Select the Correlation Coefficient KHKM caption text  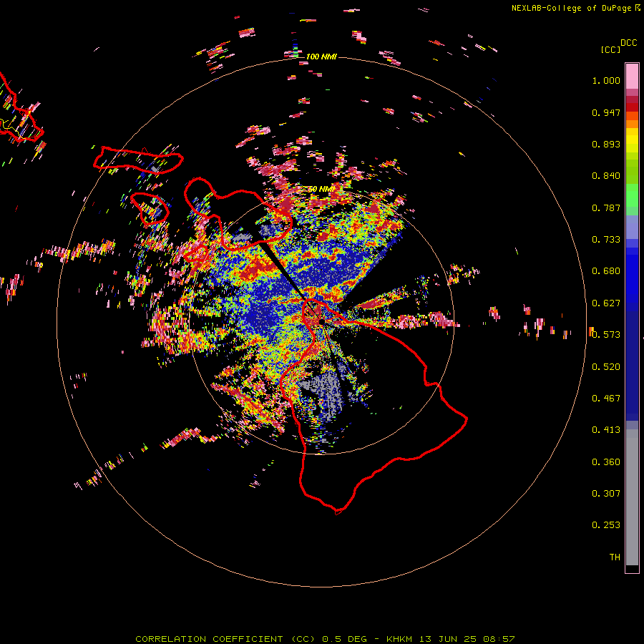coord(325,639)
